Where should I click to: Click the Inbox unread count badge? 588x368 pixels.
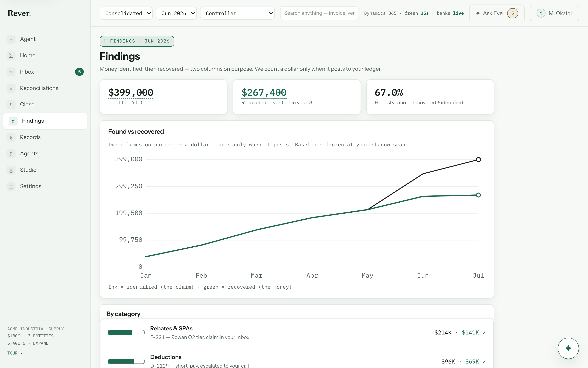click(79, 72)
